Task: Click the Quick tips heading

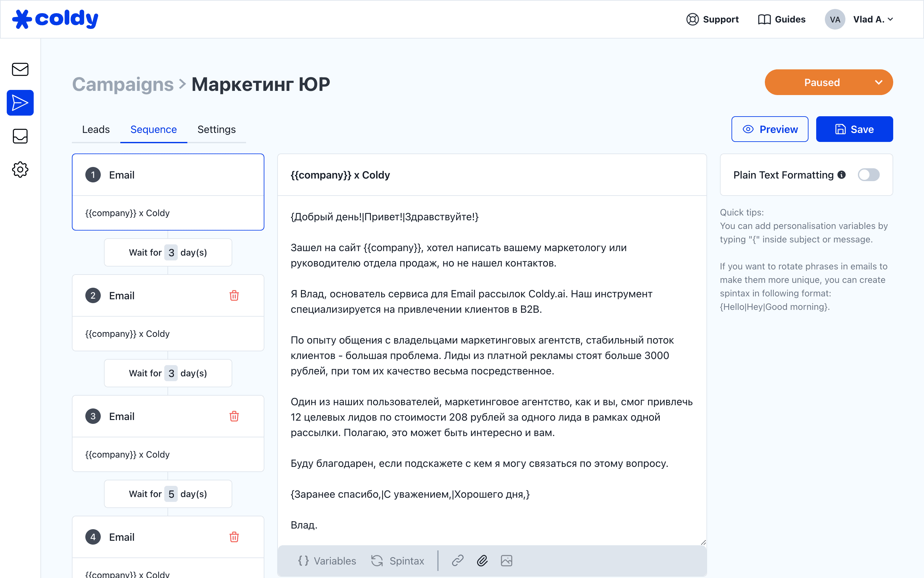Action: 741,212
